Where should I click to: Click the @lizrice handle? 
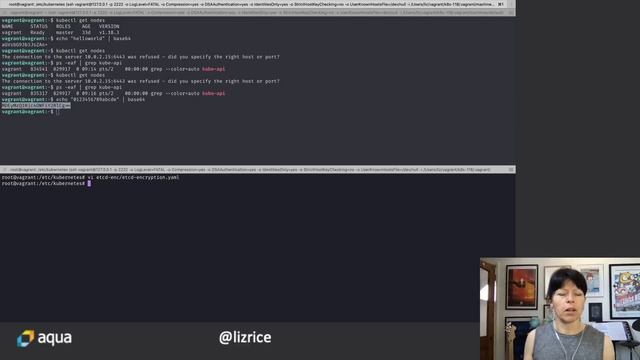(245, 338)
